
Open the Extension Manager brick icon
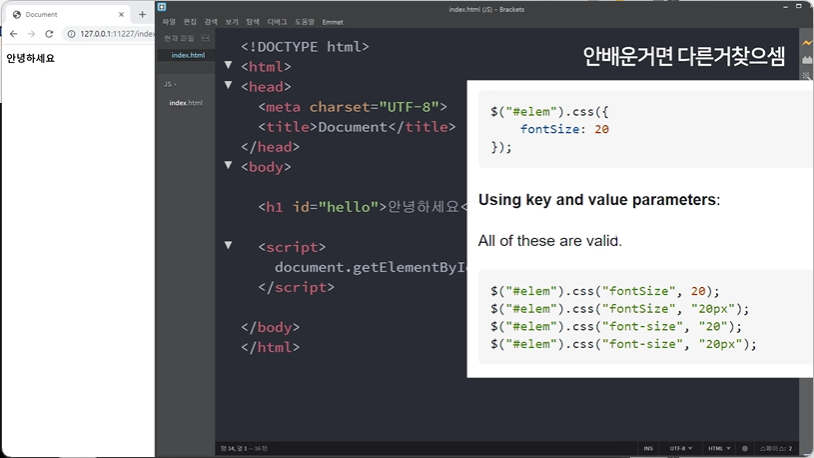point(807,60)
